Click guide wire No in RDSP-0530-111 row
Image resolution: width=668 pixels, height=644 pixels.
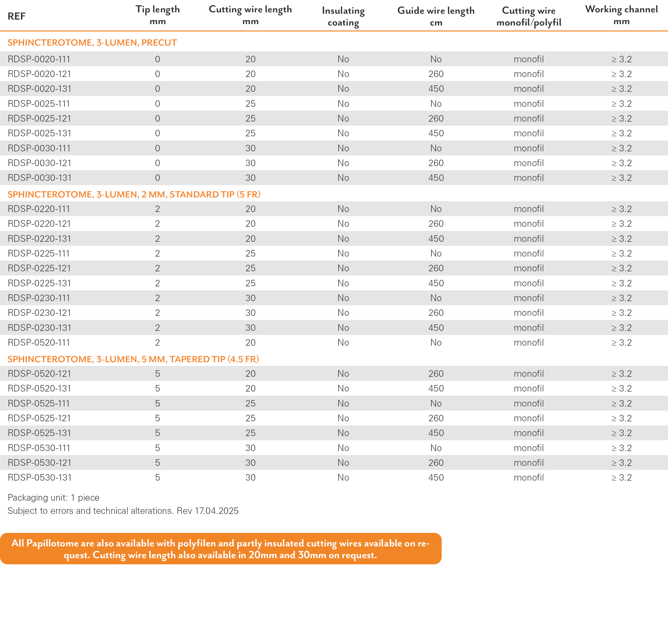(x=436, y=448)
